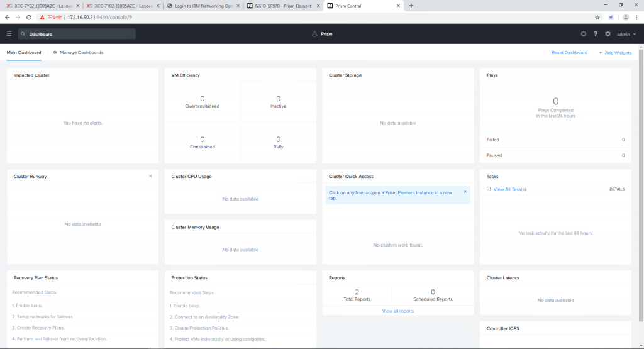
Task: Click Bully count in VM Efficiency
Action: pyautogui.click(x=278, y=140)
